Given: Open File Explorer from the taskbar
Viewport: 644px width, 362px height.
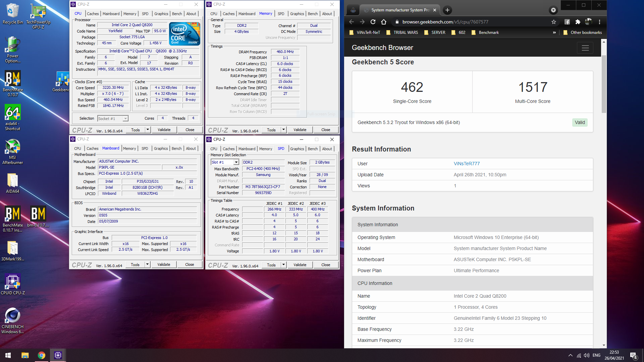Looking at the screenshot, I should point(25,355).
